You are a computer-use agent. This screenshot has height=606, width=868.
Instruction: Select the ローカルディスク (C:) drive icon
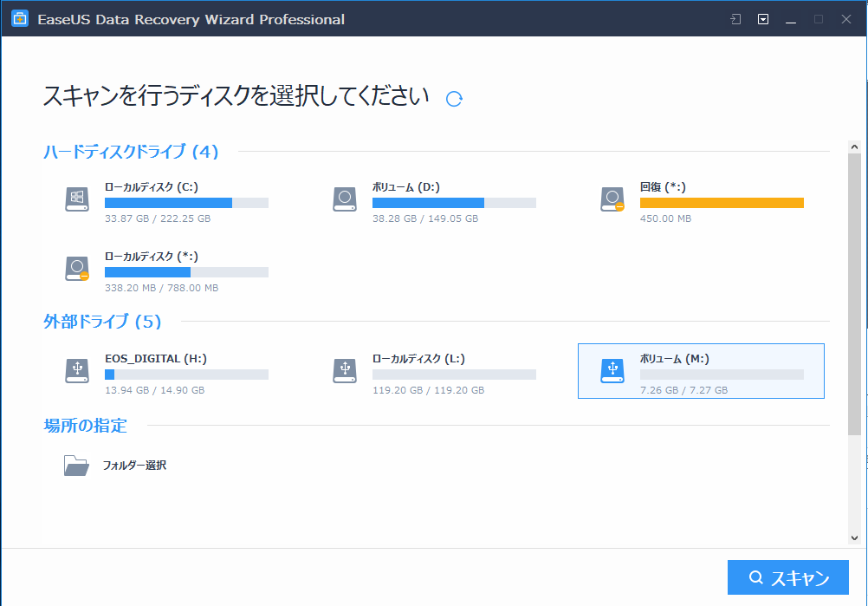77,199
